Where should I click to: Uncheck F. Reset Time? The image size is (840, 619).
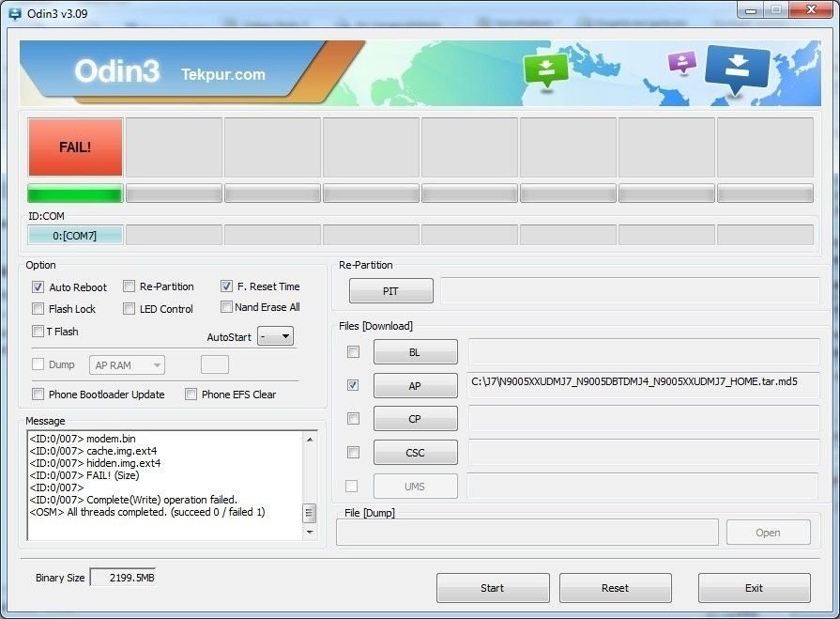226,286
